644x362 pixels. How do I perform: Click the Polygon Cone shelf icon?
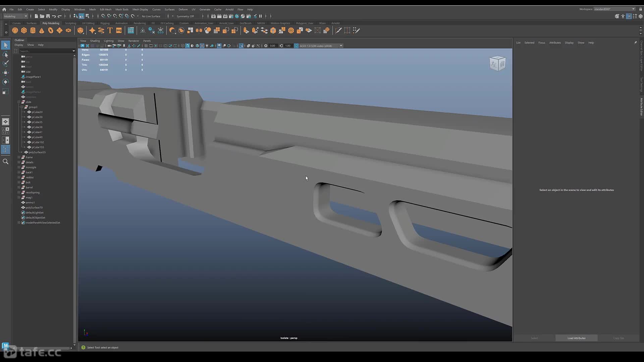point(42,31)
